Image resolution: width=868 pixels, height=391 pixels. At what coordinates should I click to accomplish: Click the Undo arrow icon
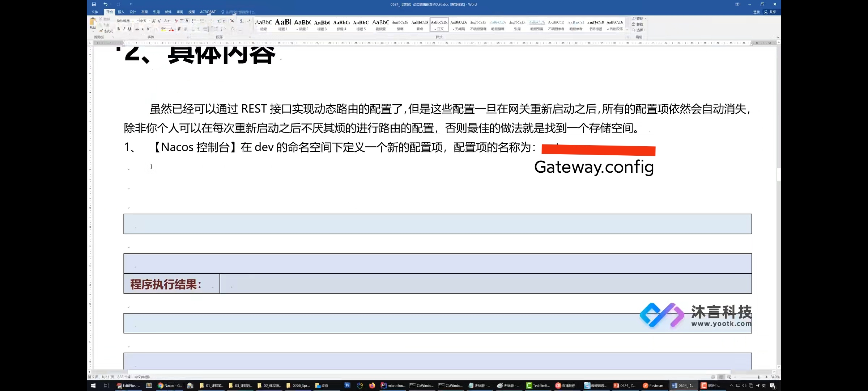(105, 4)
